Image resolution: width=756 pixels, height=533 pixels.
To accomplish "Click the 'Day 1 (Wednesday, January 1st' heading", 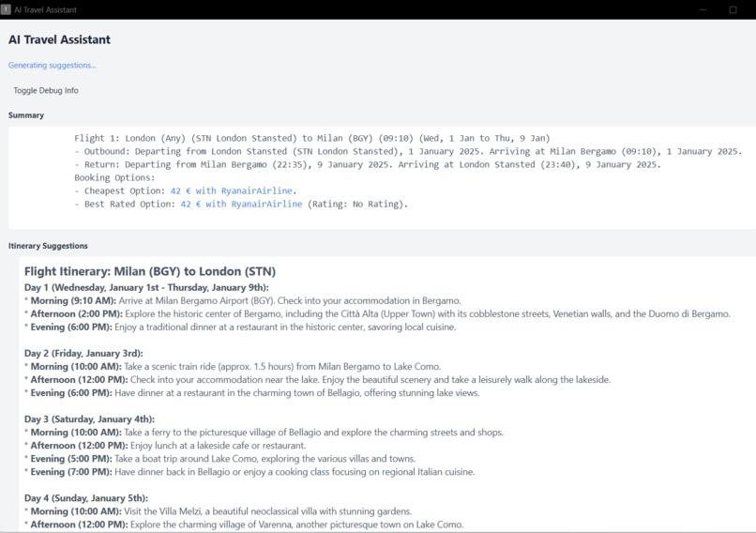I will click(146, 287).
